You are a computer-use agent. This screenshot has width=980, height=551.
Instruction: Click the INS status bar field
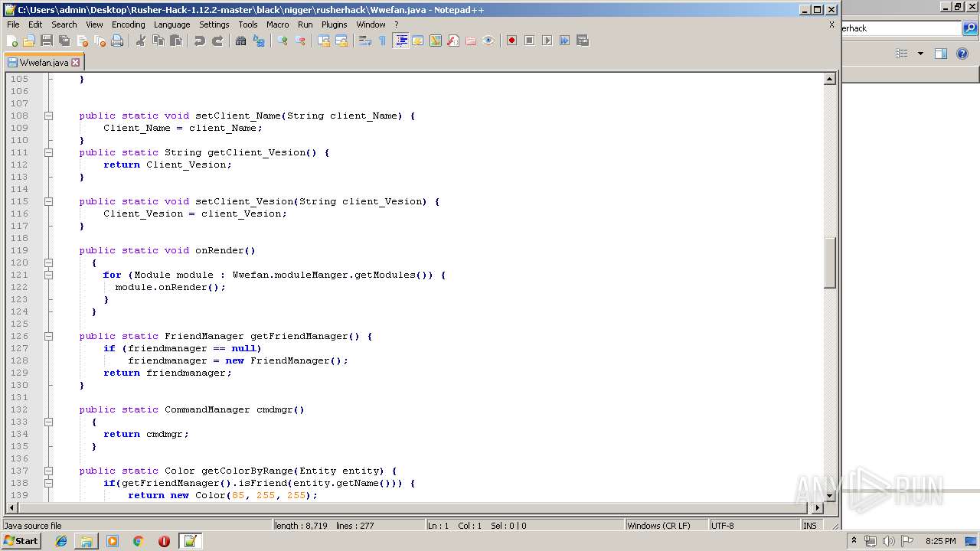pos(810,526)
